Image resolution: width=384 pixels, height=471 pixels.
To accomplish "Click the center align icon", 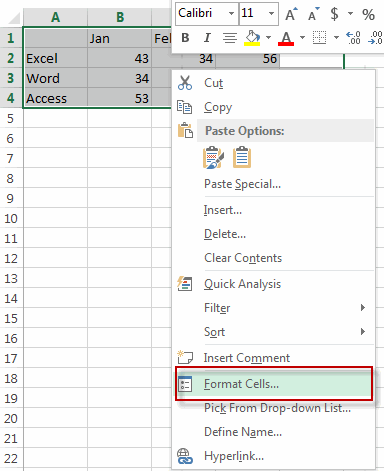I will [x=230, y=38].
